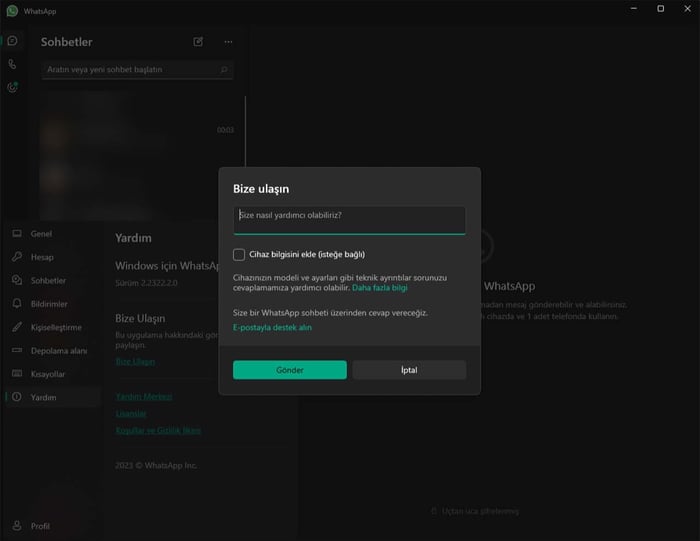Viewport: 700px width, 541px height.
Task: Click the Gönder button
Action: click(290, 370)
